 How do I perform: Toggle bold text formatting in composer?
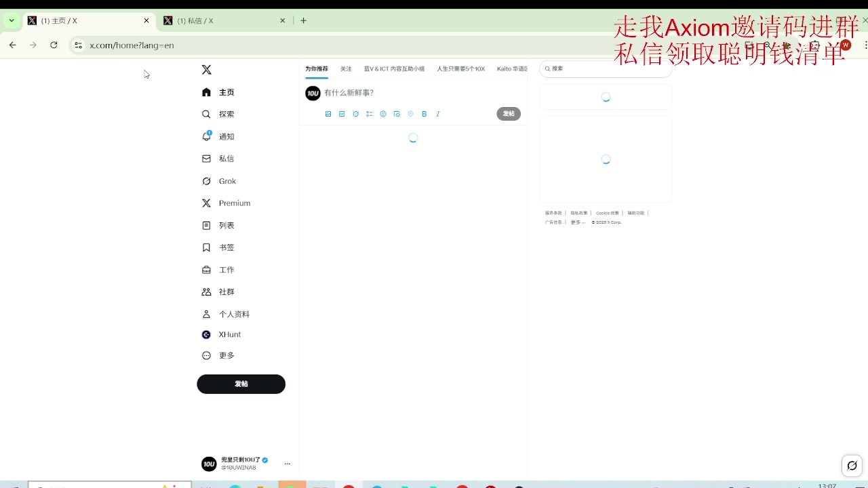[425, 114]
